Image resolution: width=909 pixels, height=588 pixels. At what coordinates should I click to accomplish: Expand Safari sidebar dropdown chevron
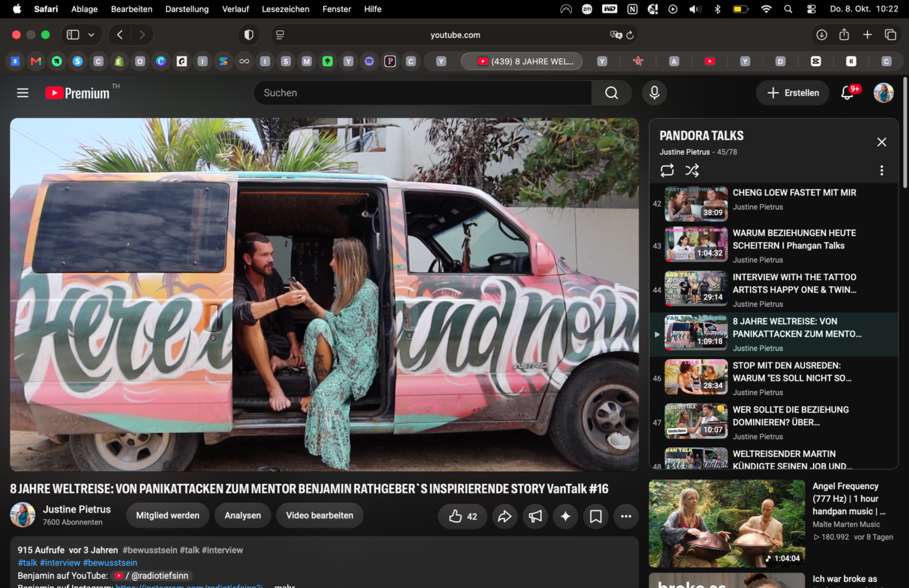coord(91,35)
